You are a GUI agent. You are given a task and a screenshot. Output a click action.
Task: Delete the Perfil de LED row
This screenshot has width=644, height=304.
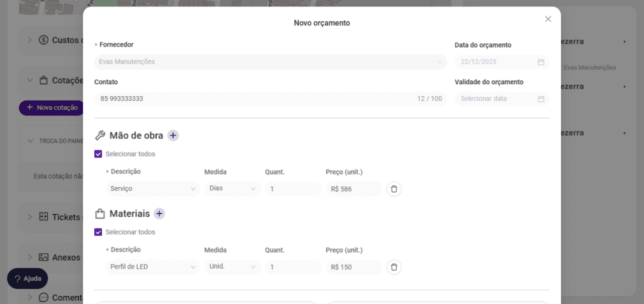click(394, 267)
